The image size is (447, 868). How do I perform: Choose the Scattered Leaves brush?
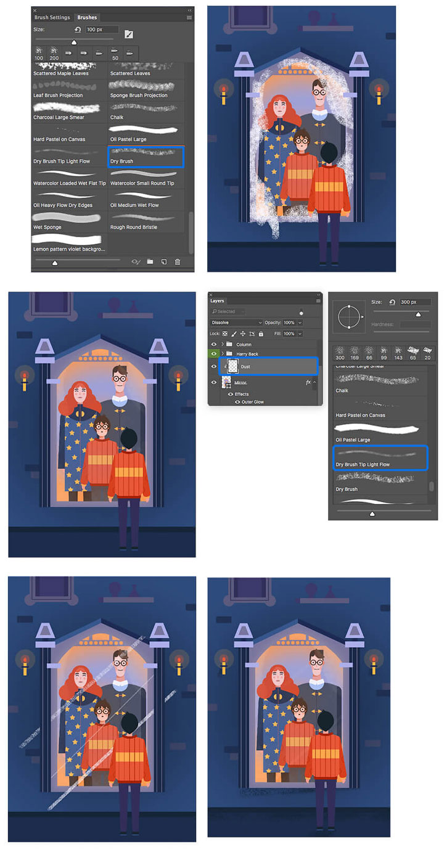point(146,70)
